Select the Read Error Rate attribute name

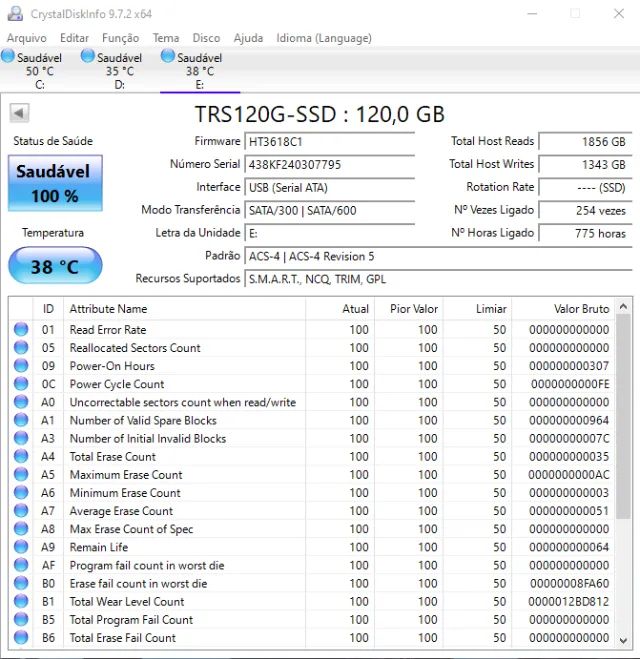tap(108, 330)
